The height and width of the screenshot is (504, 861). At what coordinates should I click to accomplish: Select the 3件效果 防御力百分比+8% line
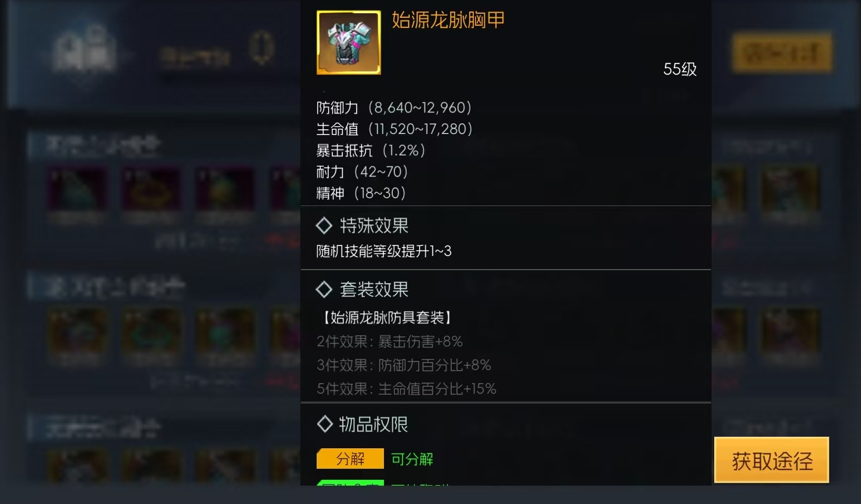tap(404, 365)
